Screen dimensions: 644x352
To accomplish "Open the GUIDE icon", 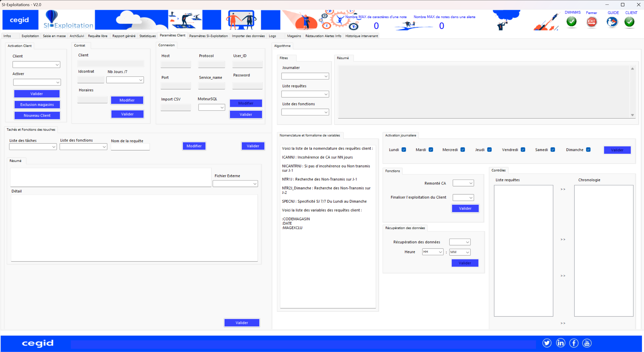I will (612, 22).
